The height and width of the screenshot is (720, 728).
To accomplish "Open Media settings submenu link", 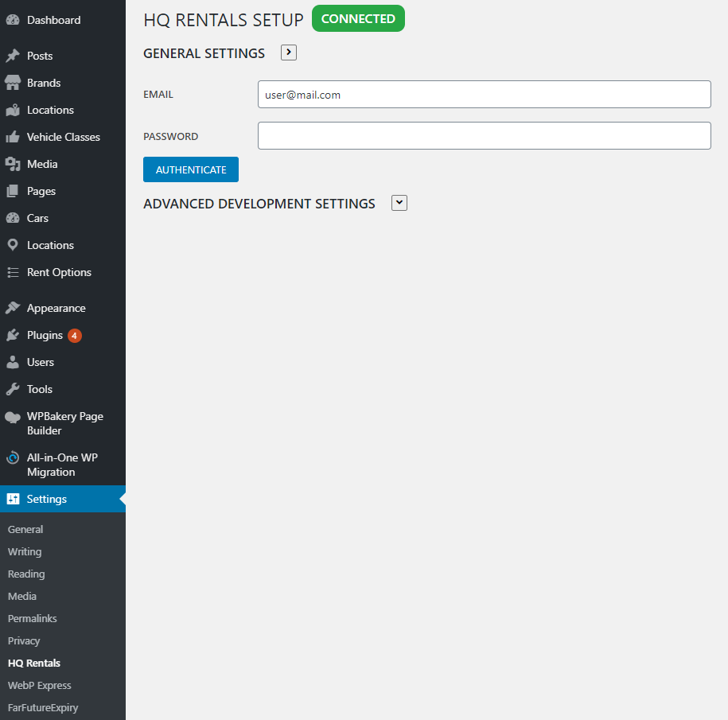I will 21,596.
